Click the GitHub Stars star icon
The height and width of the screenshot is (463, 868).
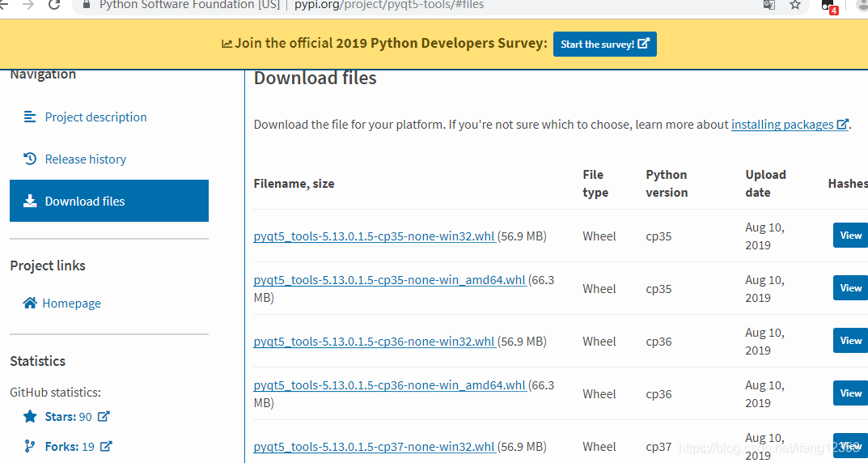click(30, 417)
